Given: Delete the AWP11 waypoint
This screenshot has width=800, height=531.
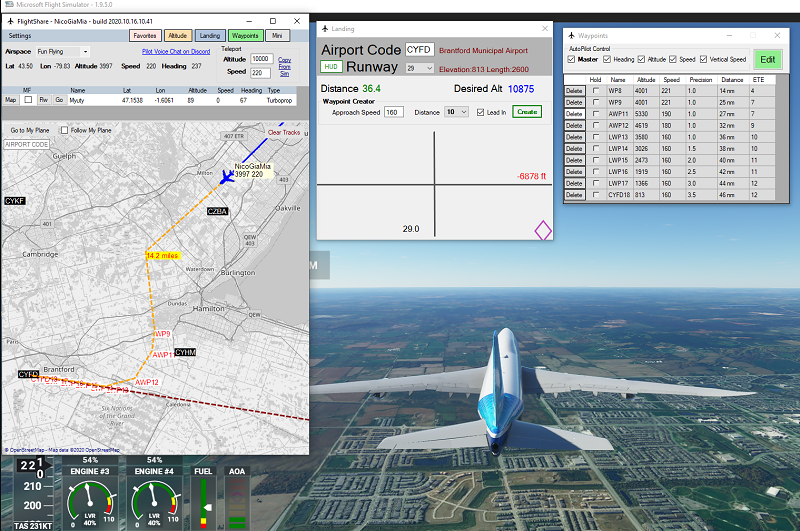Looking at the screenshot, I should pyautogui.click(x=574, y=114).
